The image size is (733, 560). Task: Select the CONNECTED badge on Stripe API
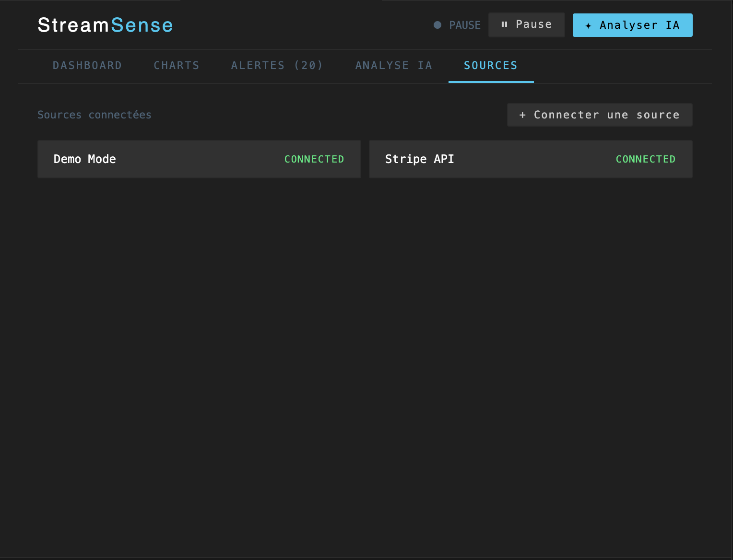(646, 159)
